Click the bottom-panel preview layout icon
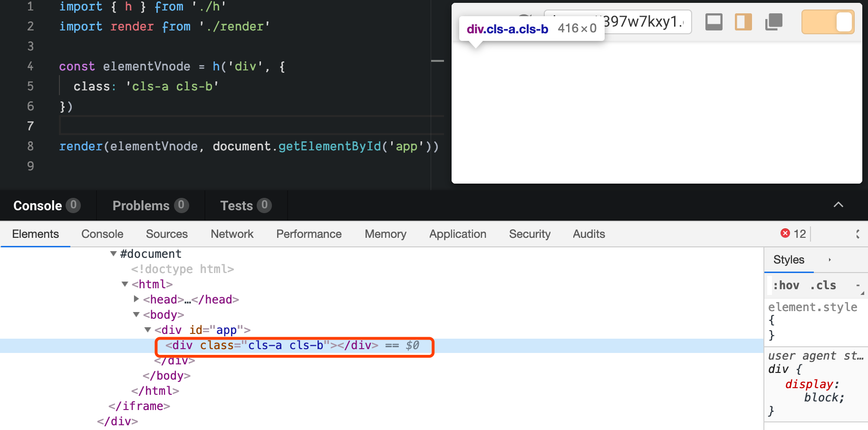Viewport: 868px width, 430px height. pyautogui.click(x=714, y=22)
